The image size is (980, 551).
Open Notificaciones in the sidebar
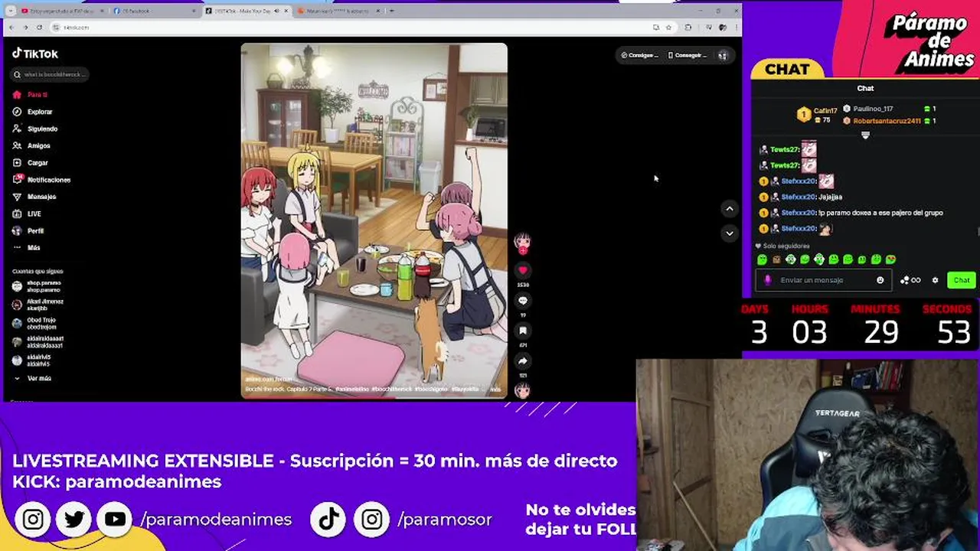click(41, 180)
